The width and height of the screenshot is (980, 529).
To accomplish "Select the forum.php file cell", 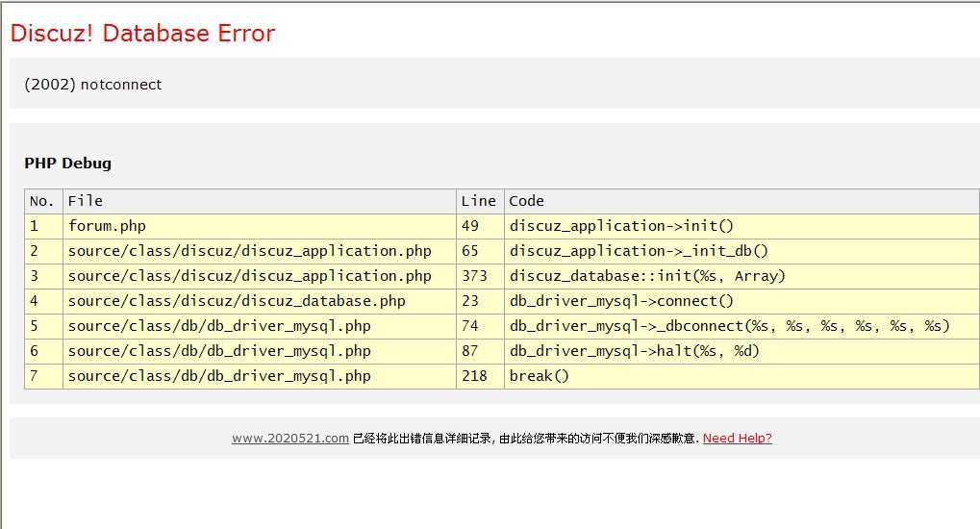I will pyautogui.click(x=260, y=226).
